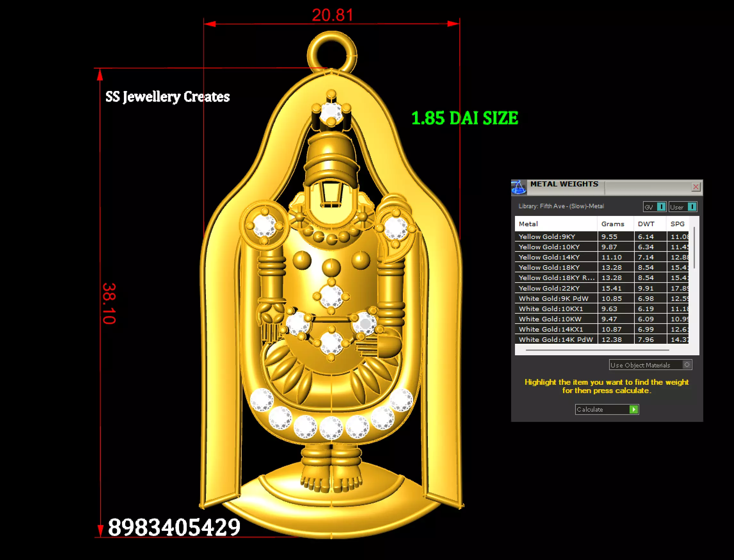Screen dimensions: 734x560
Task: Click the 12.38 grams value
Action: (x=611, y=339)
